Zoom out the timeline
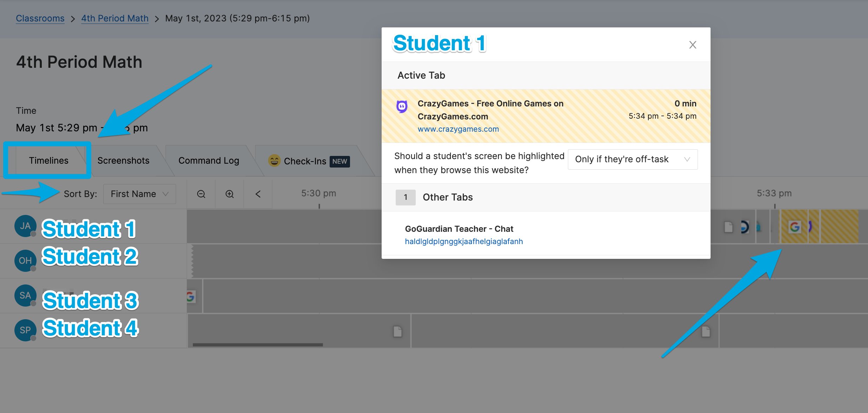Viewport: 868px width, 413px height. tap(201, 194)
